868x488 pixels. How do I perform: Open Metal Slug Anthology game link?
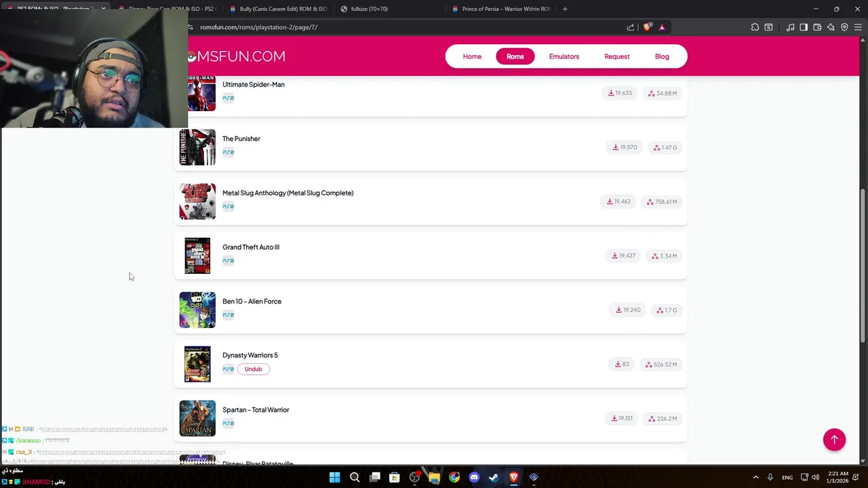[x=288, y=192]
